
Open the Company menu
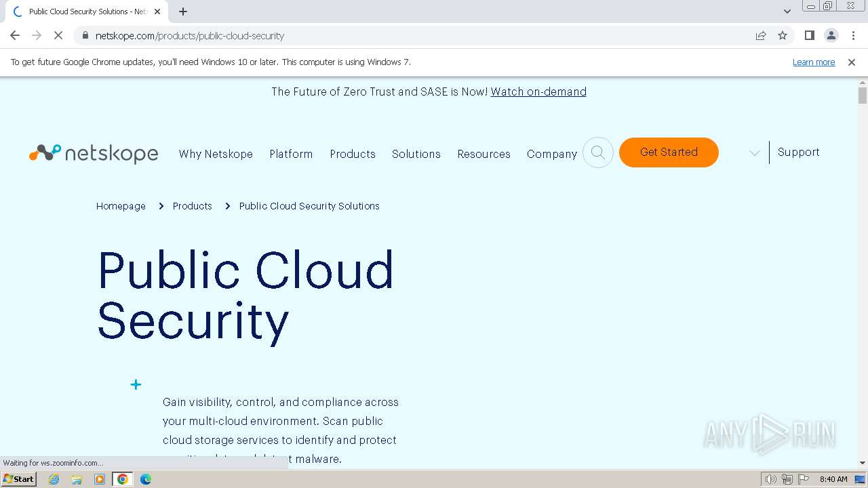[x=552, y=154]
